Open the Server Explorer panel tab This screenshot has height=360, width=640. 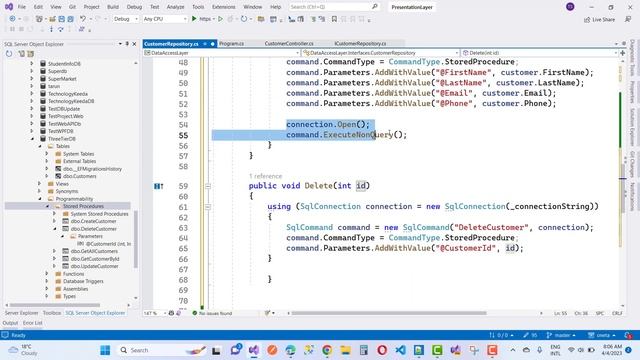pos(21,313)
